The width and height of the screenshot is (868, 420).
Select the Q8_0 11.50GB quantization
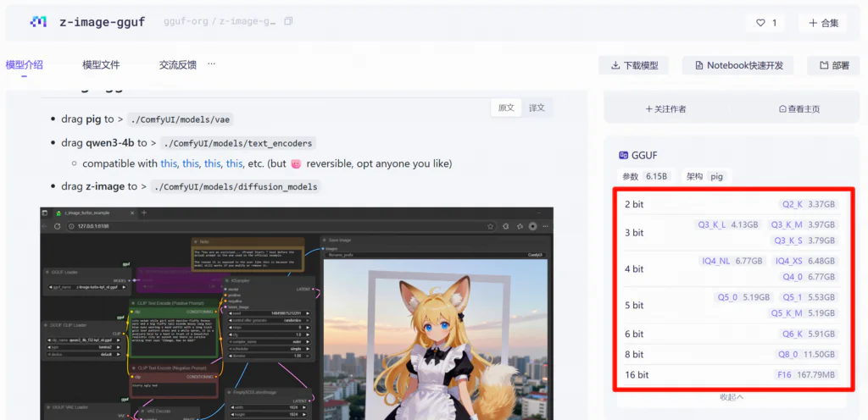coord(807,354)
